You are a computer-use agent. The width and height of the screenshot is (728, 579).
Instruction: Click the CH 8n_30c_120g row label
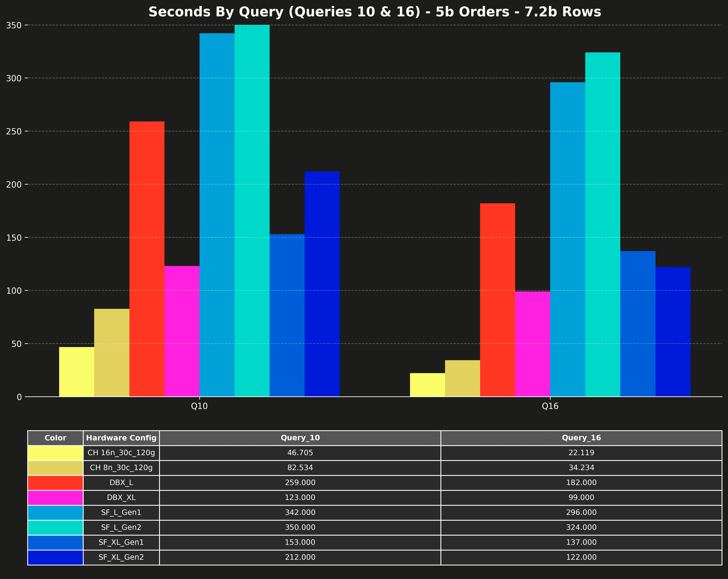121,468
